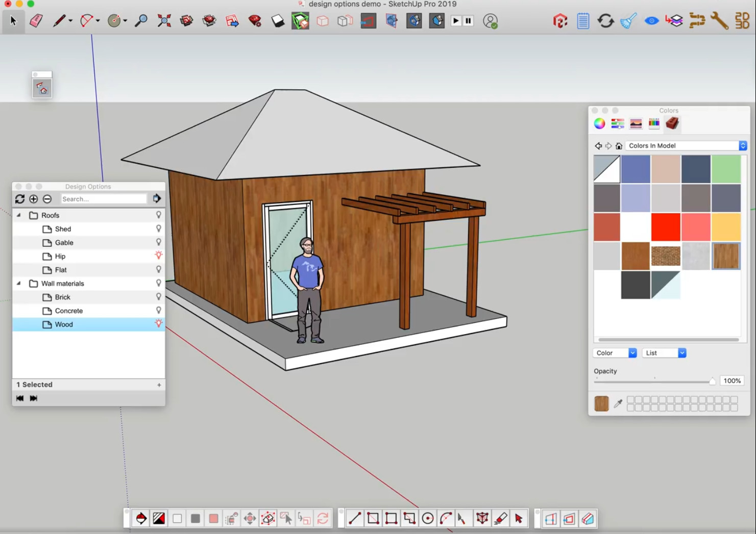Viewport: 756px width, 534px height.
Task: Collapse the Wall materials folder
Action: point(19,283)
